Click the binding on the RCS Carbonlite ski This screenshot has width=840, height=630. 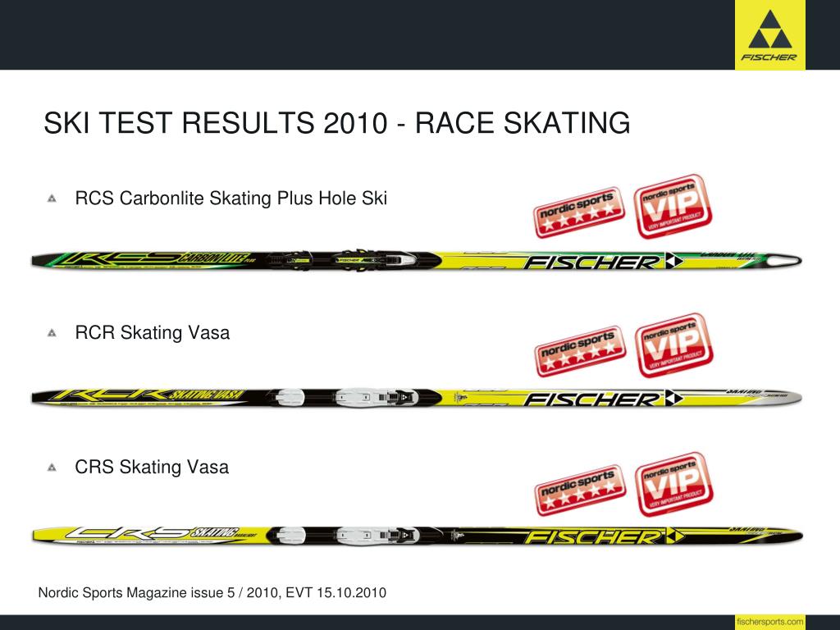tap(342, 260)
